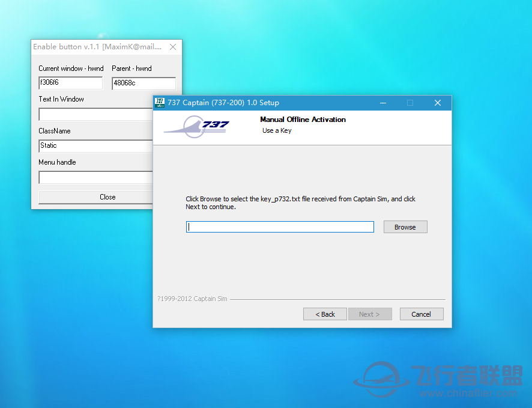Click the Manual Offline Activation heading

point(303,120)
